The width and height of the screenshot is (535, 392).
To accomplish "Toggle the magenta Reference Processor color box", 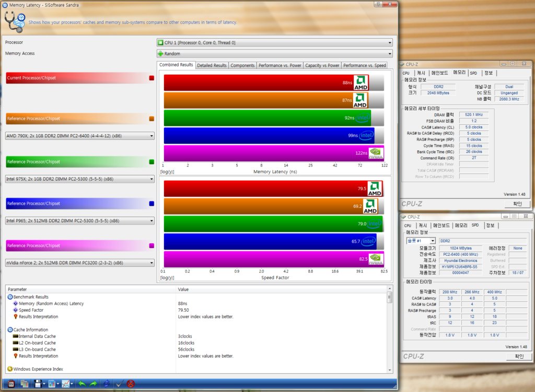I will [152, 246].
